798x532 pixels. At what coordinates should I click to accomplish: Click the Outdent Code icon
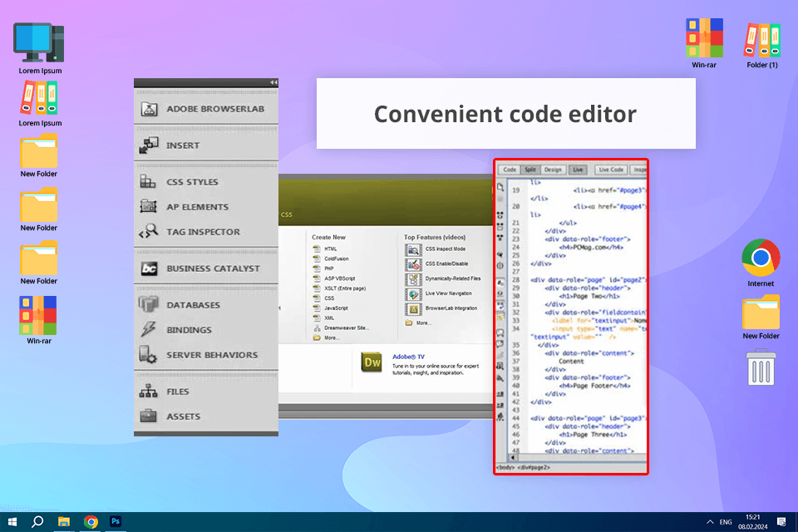(x=500, y=405)
